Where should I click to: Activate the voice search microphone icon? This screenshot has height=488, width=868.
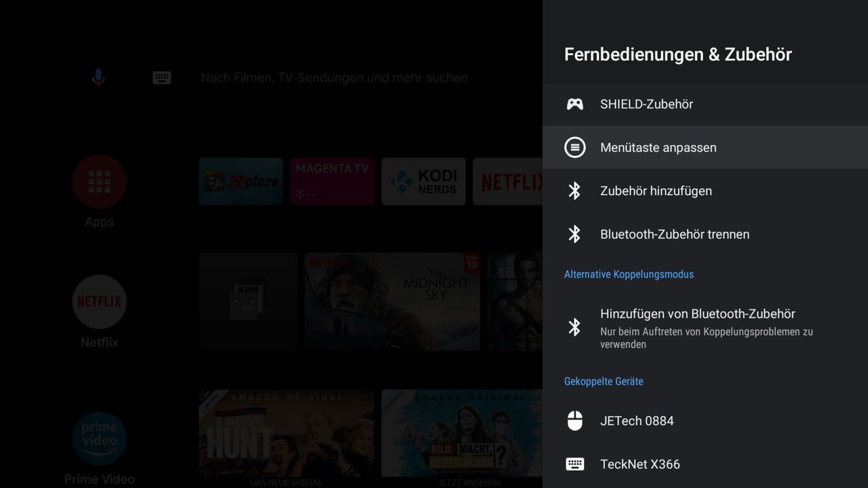pyautogui.click(x=98, y=78)
